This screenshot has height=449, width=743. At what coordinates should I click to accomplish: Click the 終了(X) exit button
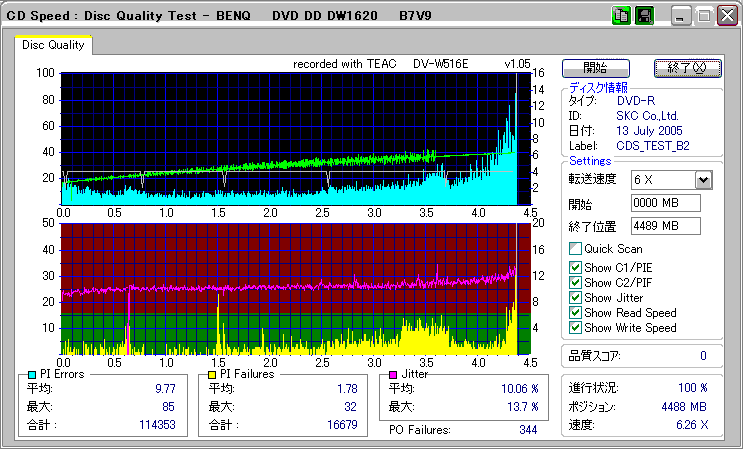tap(688, 68)
